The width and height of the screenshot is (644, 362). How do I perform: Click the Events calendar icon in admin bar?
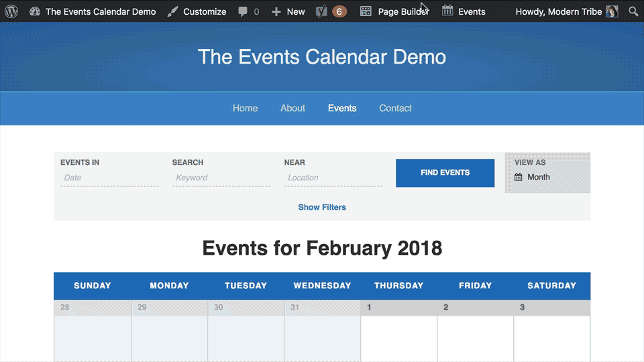click(x=447, y=11)
